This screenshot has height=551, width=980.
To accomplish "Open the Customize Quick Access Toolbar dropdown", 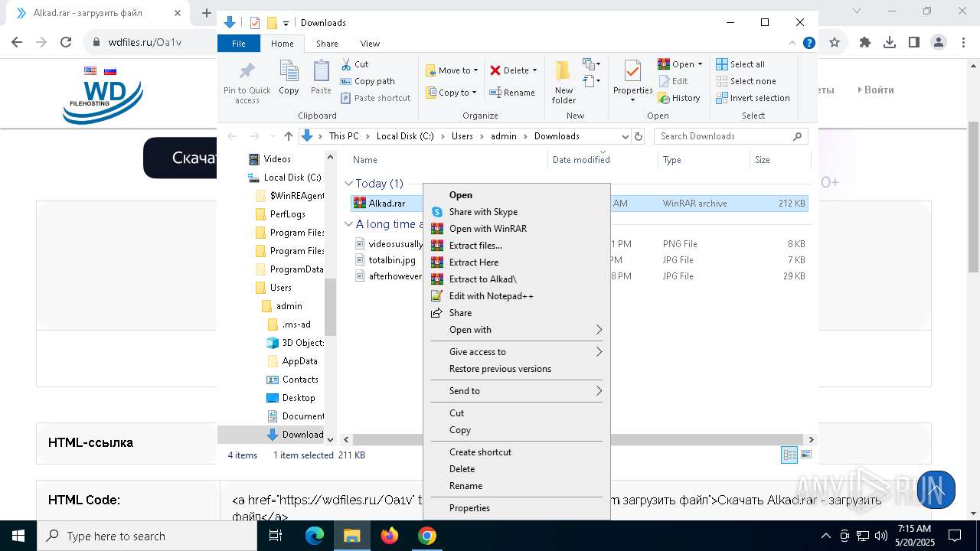I will pos(286,23).
